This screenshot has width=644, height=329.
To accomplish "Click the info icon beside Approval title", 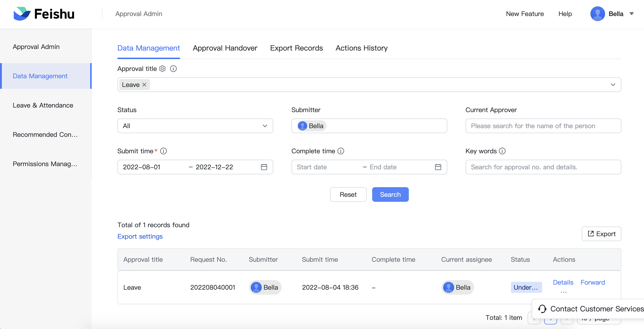I will (173, 69).
